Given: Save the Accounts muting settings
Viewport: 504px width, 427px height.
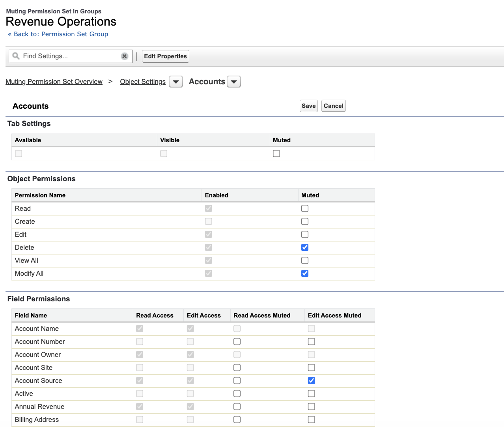Looking at the screenshot, I should coord(308,106).
